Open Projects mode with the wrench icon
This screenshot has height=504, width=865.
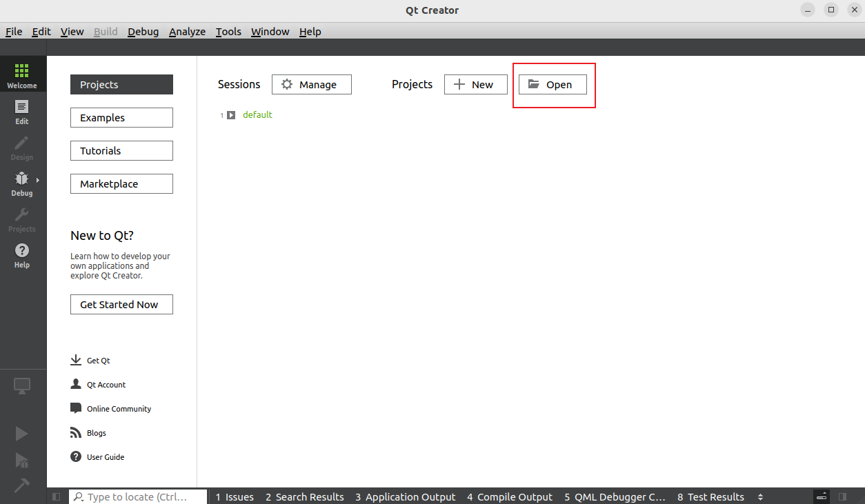(22, 219)
